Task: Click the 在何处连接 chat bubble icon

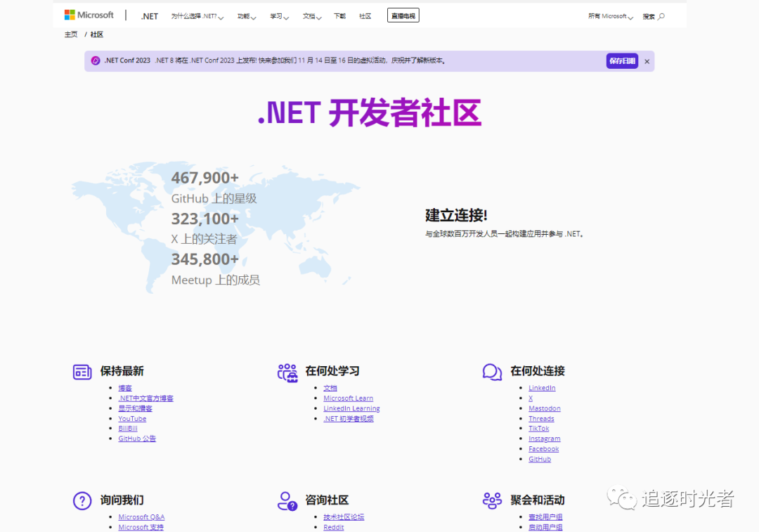Action: pyautogui.click(x=492, y=371)
